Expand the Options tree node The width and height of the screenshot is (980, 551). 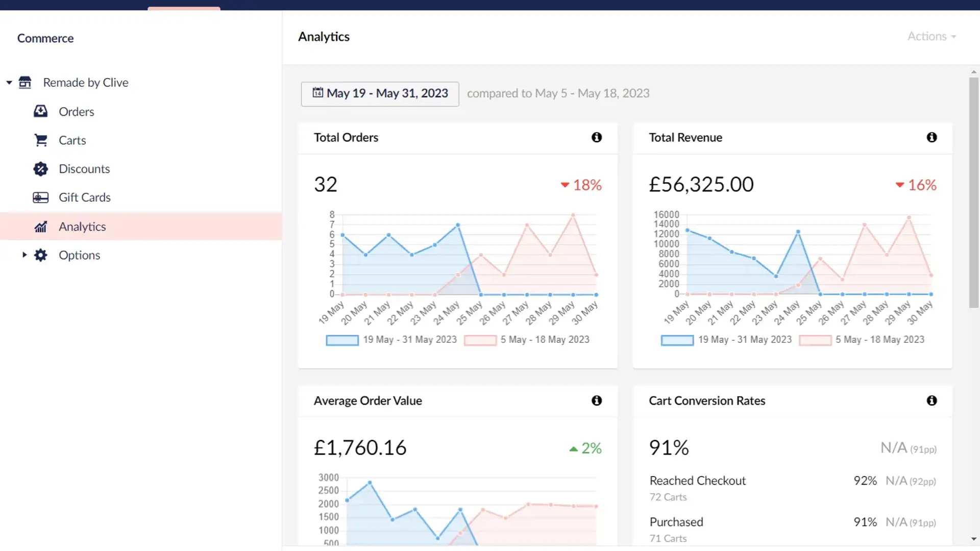(x=24, y=255)
